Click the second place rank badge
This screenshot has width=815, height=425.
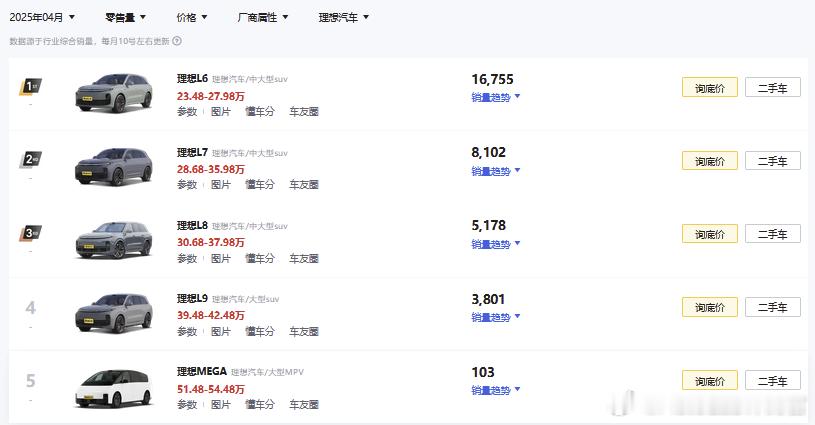(x=31, y=160)
